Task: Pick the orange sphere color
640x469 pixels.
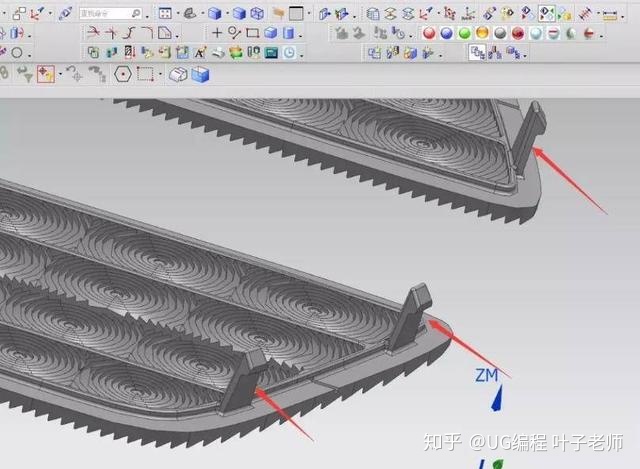Action: click(x=482, y=33)
